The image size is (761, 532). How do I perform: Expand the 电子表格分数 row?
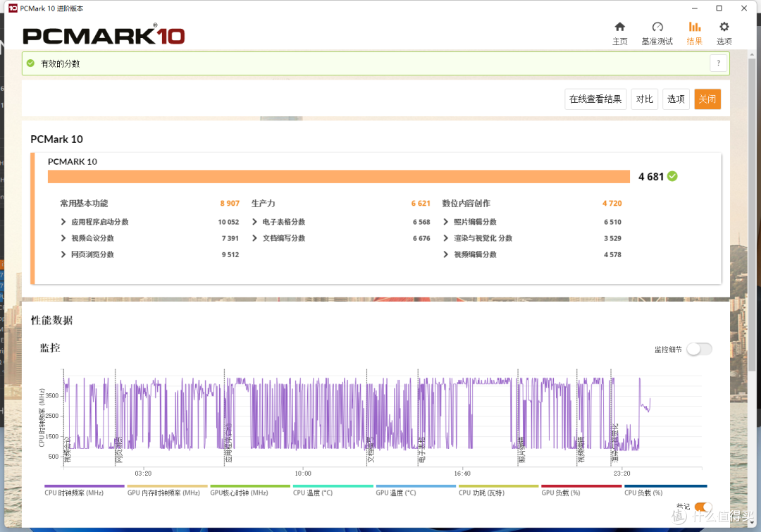pos(255,222)
